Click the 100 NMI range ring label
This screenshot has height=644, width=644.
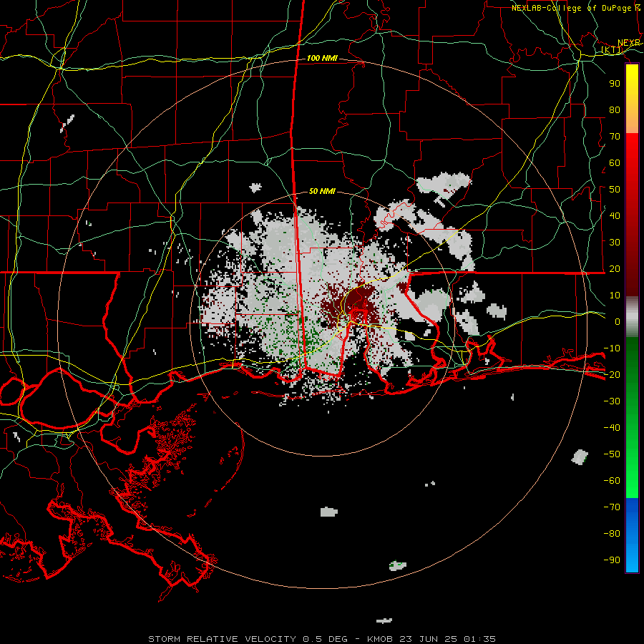click(322, 59)
